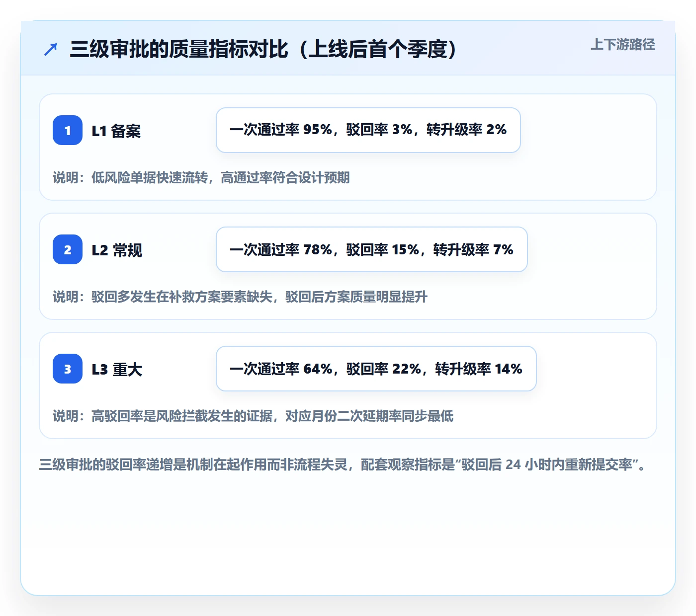
Task: Click the title 三级审批的质量指标对比
Action: 263,49
